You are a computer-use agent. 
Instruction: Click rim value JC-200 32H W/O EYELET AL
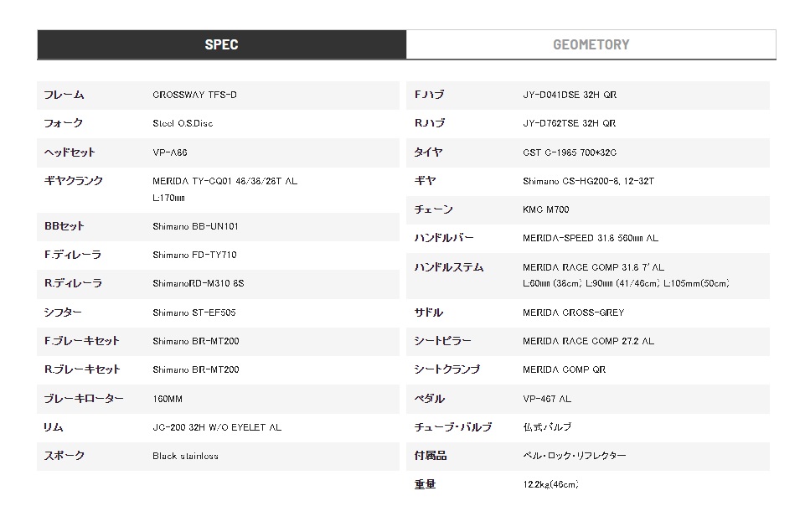217,428
